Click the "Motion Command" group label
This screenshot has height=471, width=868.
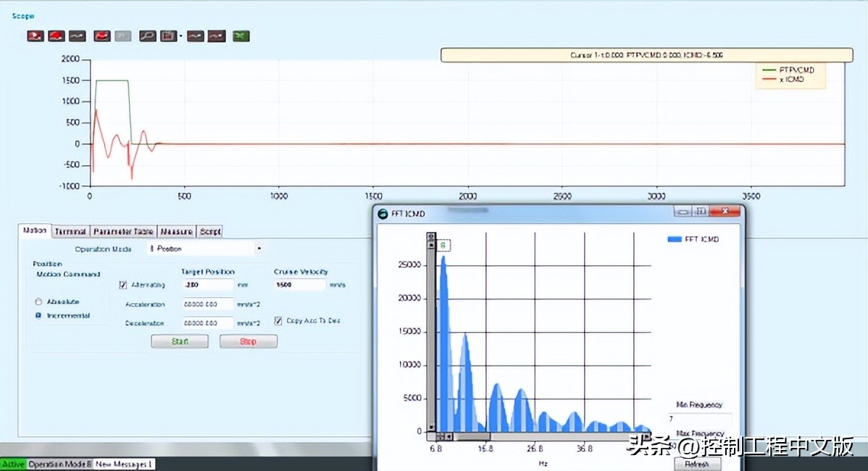coord(68,274)
